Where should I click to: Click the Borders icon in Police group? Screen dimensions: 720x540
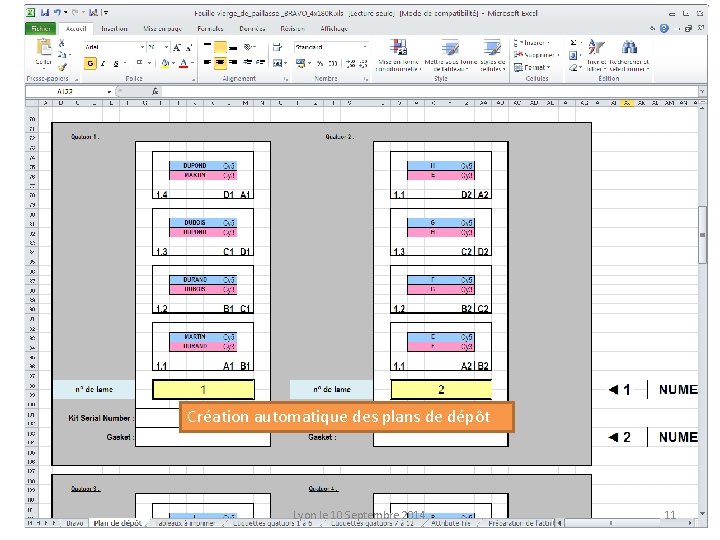pyautogui.click(x=139, y=63)
